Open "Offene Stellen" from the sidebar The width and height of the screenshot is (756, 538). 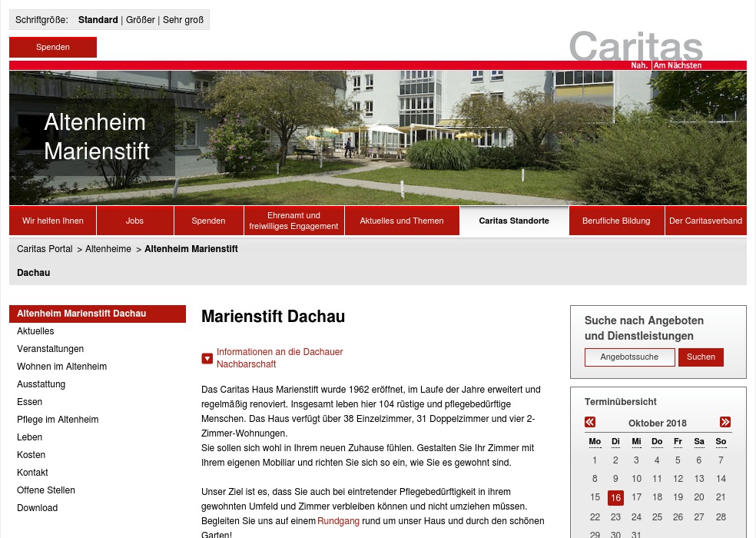pos(46,490)
